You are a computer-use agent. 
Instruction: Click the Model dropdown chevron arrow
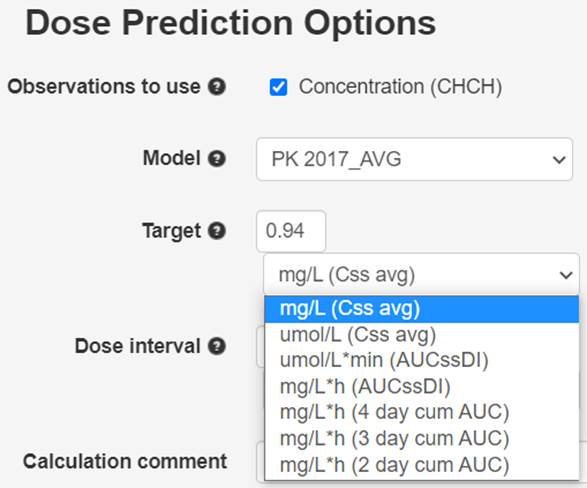coord(559,160)
